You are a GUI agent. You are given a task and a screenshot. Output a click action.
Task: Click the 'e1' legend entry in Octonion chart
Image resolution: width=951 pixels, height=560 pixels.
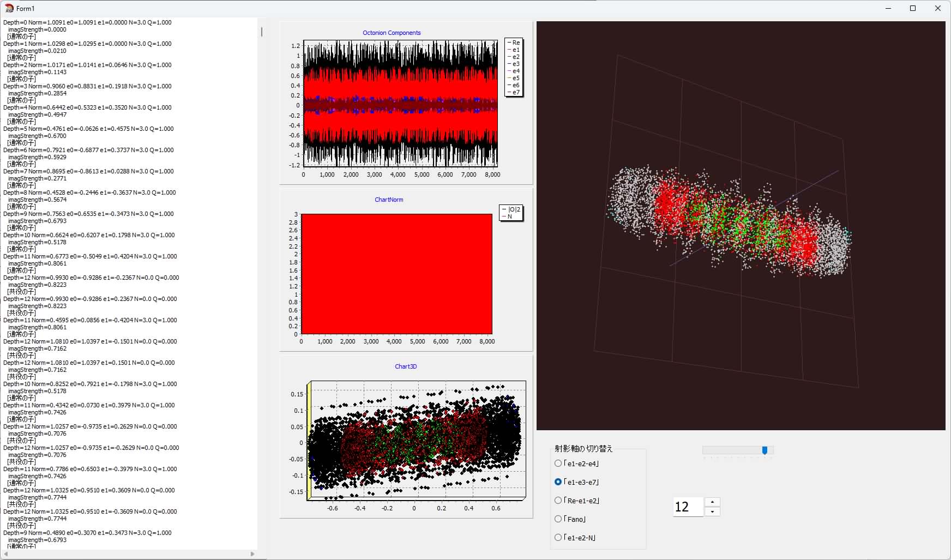coord(514,50)
